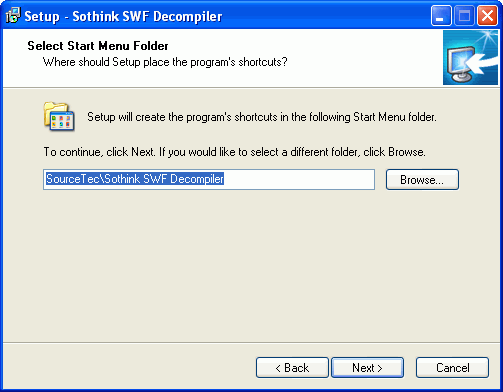This screenshot has height=392, width=503.
Task: Click the "Select Start Menu Folder" heading
Action: 98,46
